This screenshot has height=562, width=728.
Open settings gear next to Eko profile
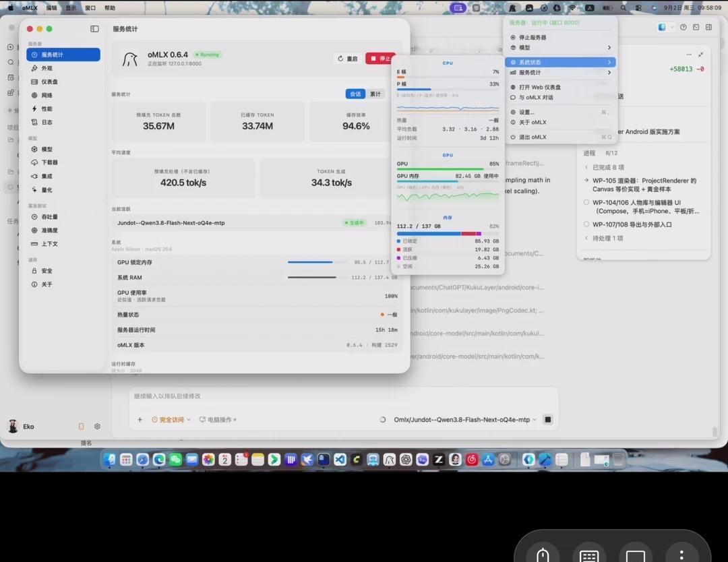tap(97, 426)
